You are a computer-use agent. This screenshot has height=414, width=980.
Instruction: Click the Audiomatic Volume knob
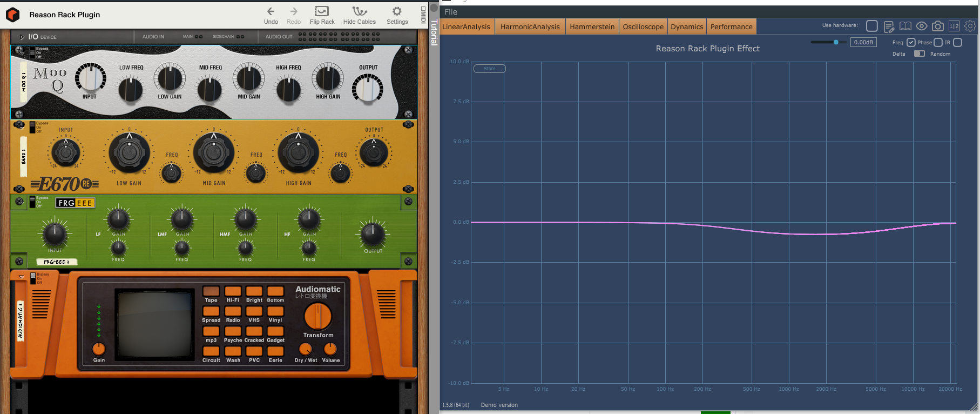click(x=330, y=349)
